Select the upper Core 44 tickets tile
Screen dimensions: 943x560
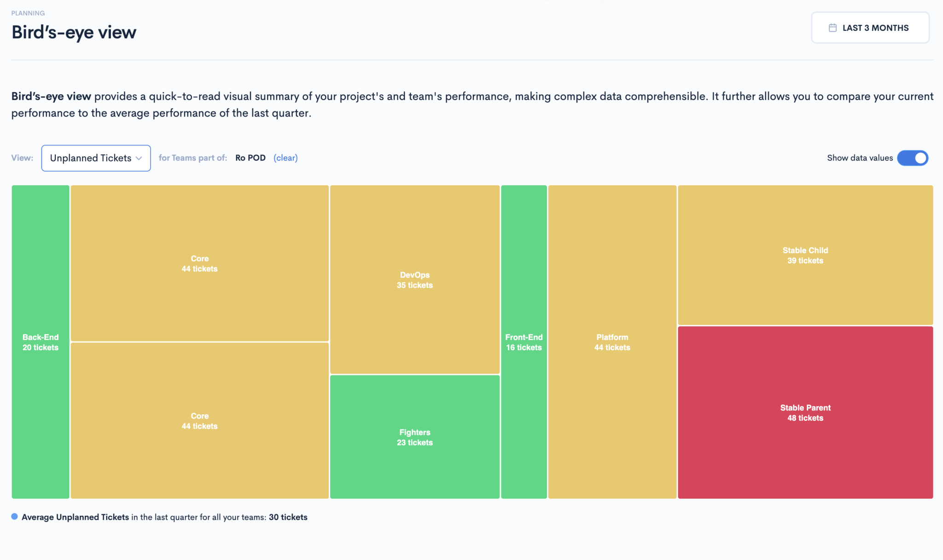click(x=200, y=263)
